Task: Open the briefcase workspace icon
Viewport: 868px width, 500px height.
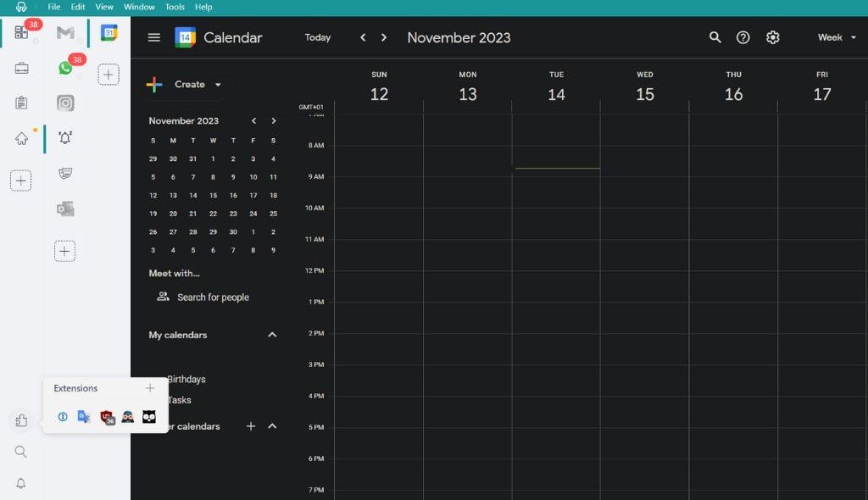Action: pos(21,69)
